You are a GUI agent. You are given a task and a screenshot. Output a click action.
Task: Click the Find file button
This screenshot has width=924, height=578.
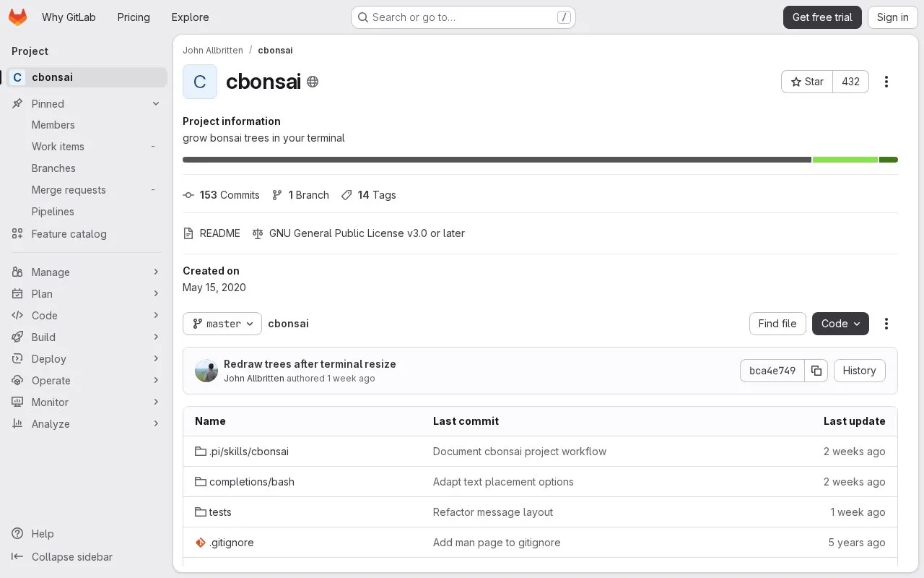[777, 324]
